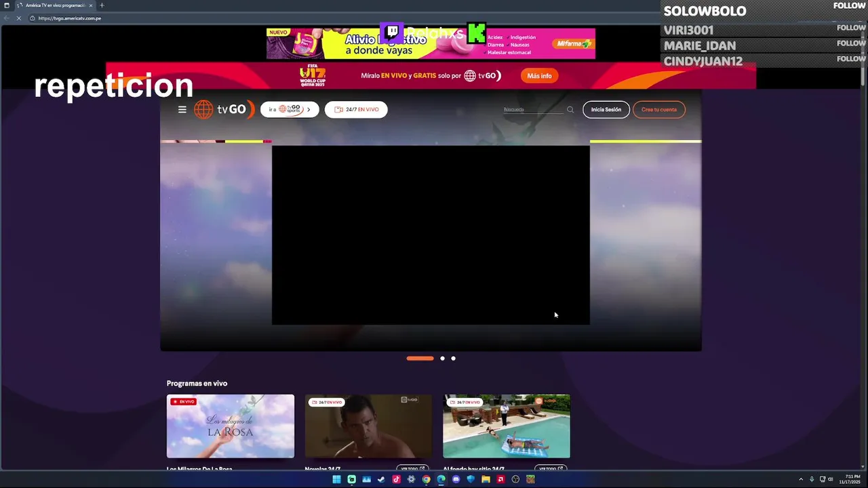Open File Explorer from the taskbar
This screenshot has height=488, width=868.
(486, 479)
